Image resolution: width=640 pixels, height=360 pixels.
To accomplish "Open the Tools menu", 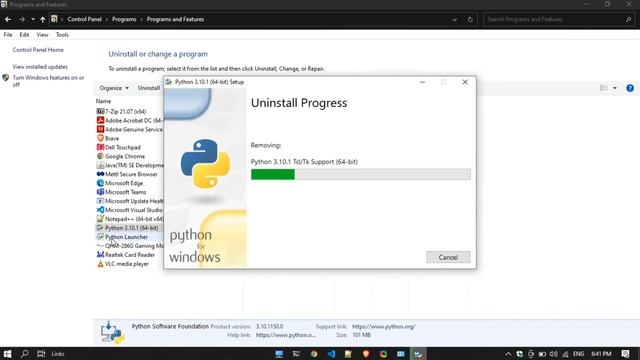I will 62,35.
